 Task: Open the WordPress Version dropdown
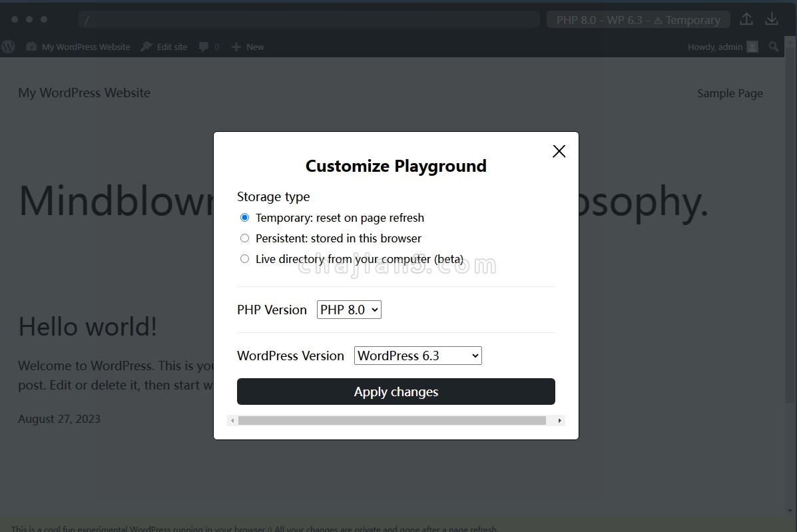pos(418,355)
